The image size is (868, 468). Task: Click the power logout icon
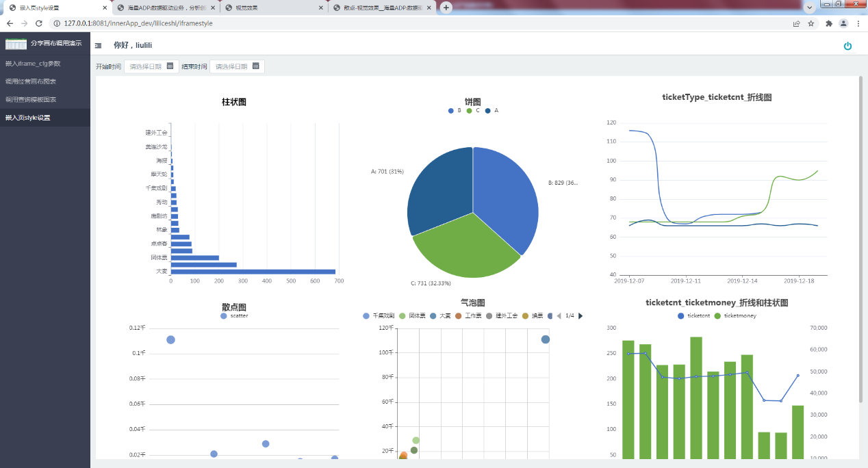point(847,46)
